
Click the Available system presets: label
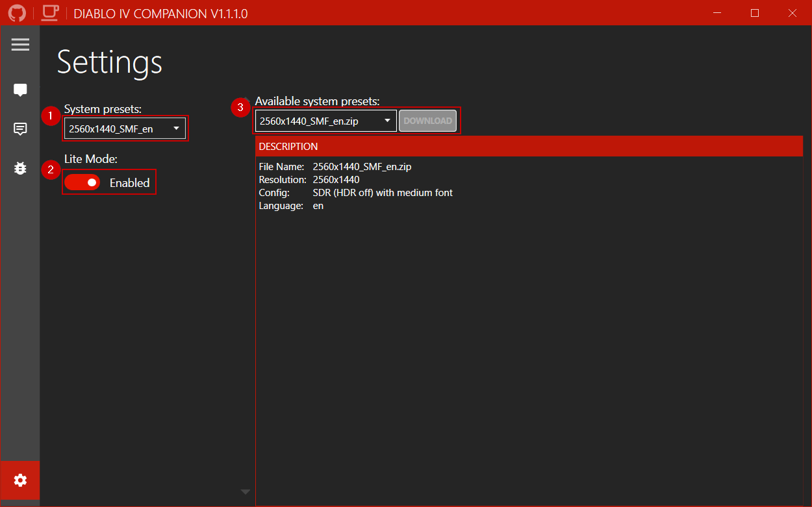[x=317, y=101]
